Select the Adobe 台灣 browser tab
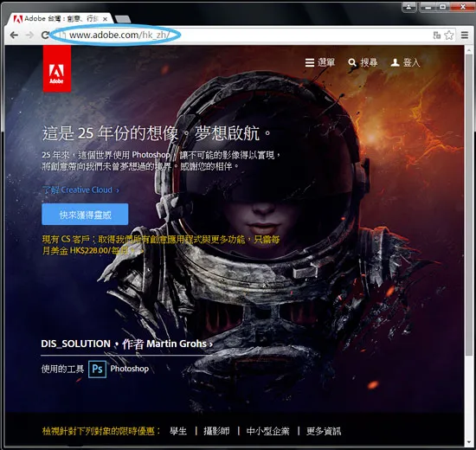This screenshot has width=476, height=450. coord(60,19)
